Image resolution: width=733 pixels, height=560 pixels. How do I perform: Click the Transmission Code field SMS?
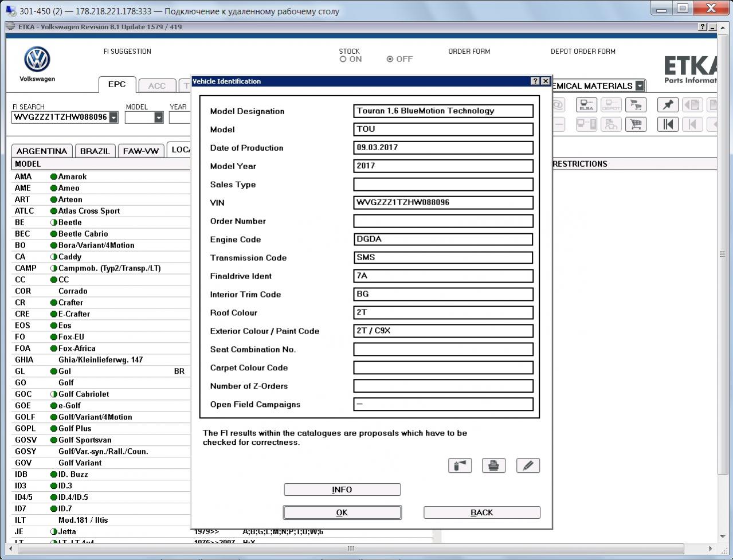pyautogui.click(x=444, y=257)
